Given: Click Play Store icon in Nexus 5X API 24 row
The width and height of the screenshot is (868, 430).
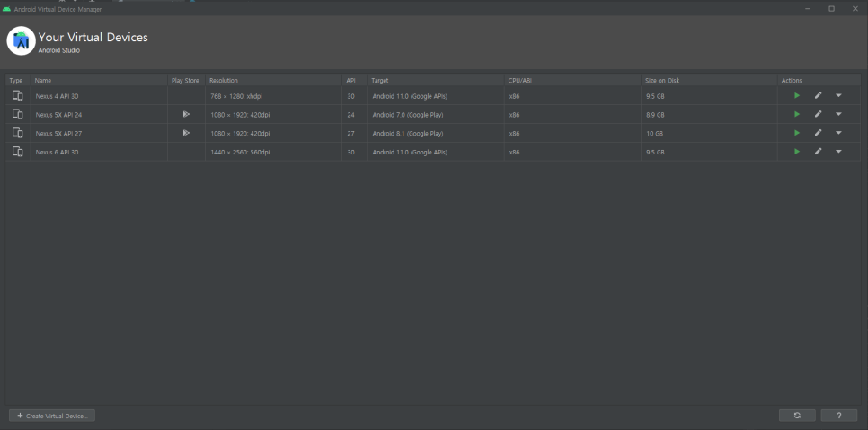Looking at the screenshot, I should coord(186,114).
